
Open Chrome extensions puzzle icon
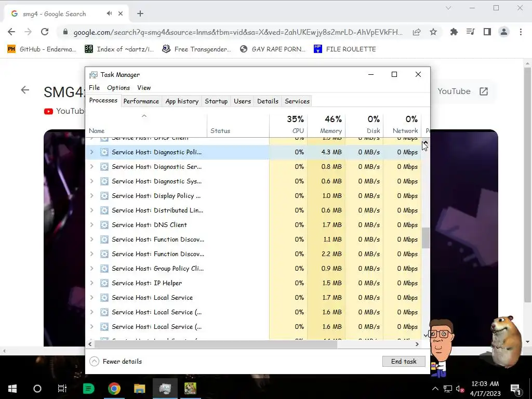coord(454,32)
